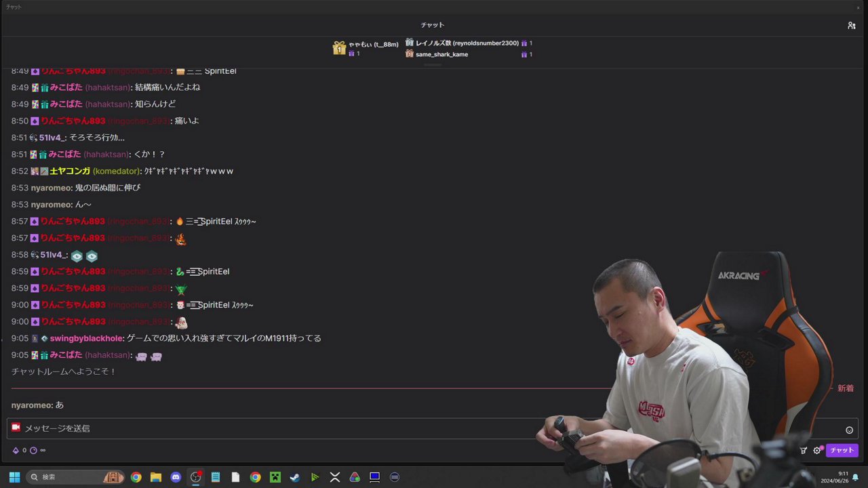Launch Steam from the taskbar

click(x=295, y=477)
